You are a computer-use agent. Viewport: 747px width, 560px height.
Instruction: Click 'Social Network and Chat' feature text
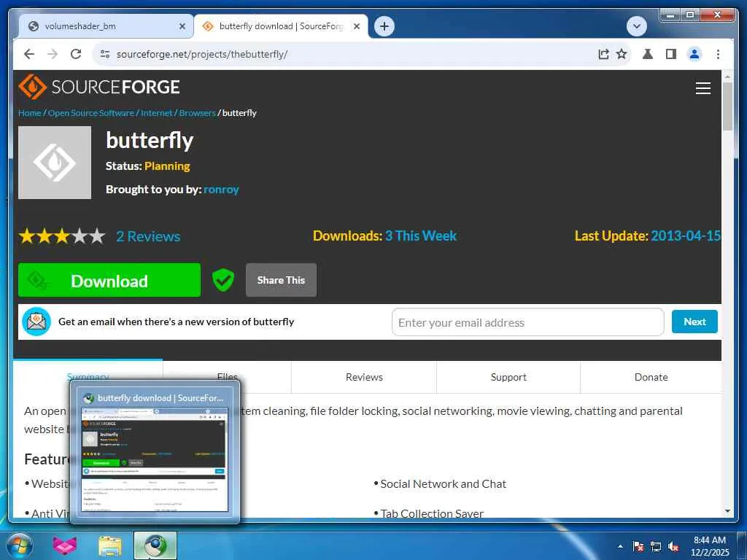tap(443, 484)
